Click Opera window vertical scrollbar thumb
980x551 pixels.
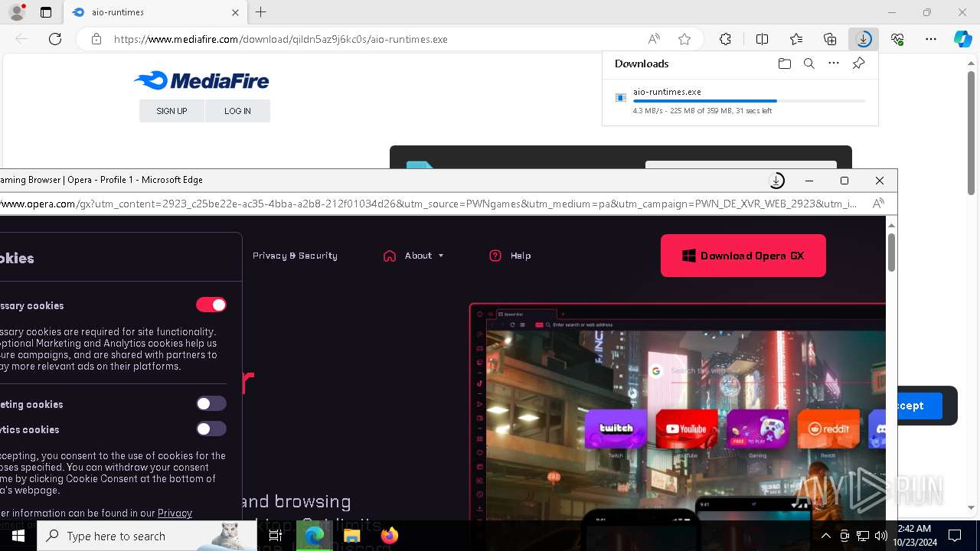click(x=891, y=252)
